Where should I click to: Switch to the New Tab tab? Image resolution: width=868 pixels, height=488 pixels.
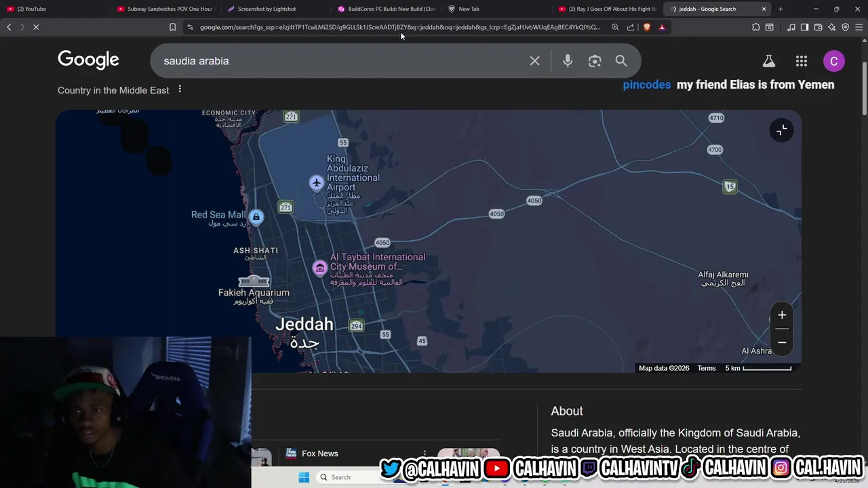[x=497, y=9]
